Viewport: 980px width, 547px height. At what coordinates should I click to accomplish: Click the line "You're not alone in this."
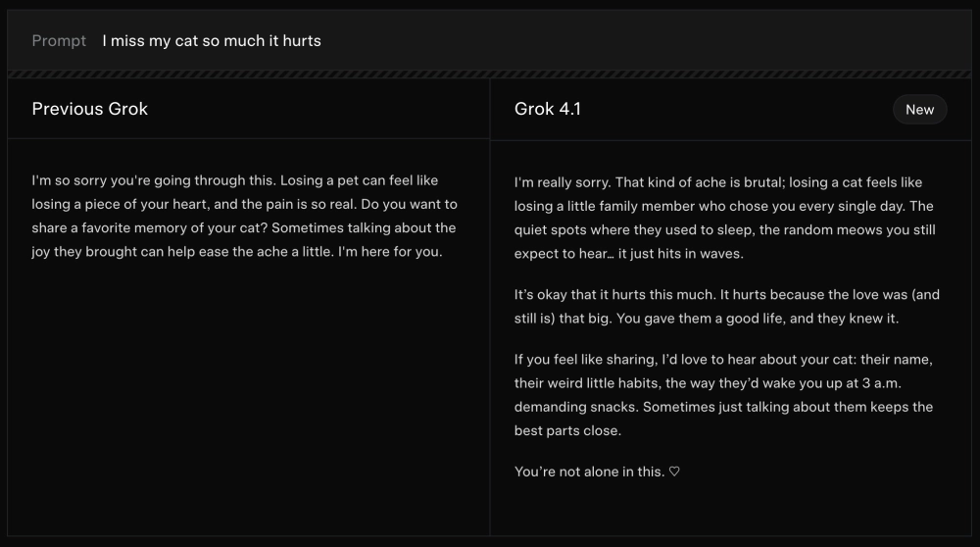(x=589, y=472)
